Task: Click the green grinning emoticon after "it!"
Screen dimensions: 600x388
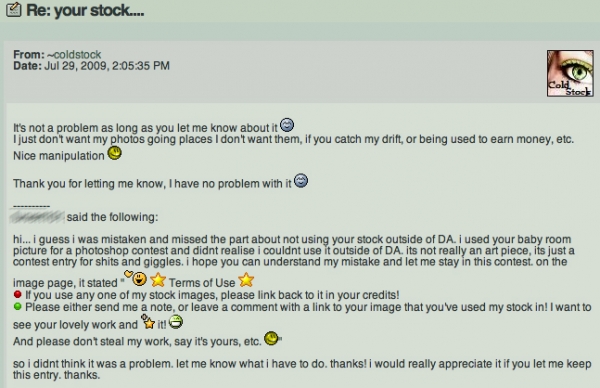Action: click(176, 322)
